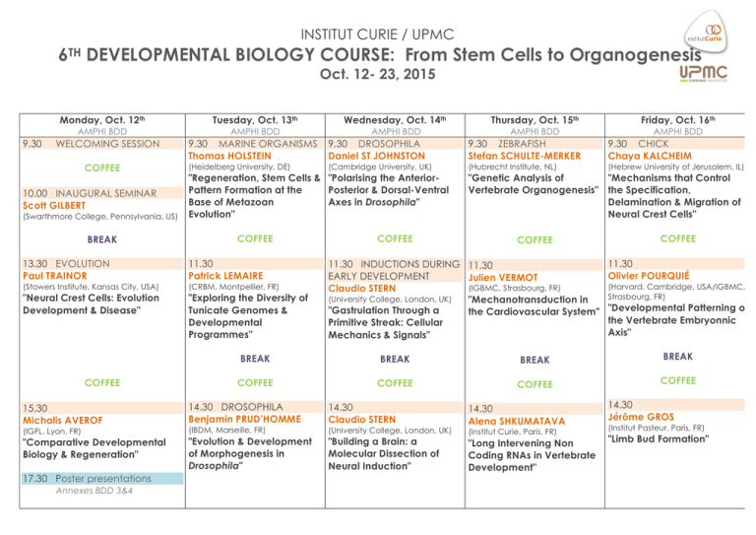The width and height of the screenshot is (756, 535).
Task: Click the Welcoming Session entry
Action: click(x=106, y=144)
